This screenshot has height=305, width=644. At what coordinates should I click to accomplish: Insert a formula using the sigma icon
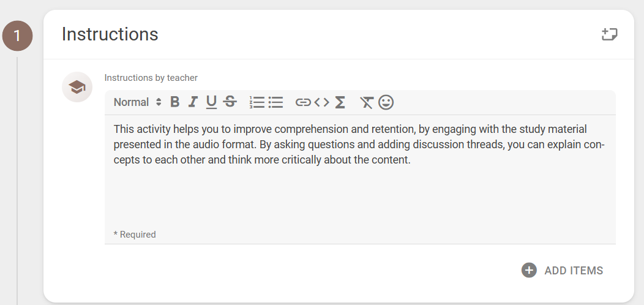[340, 102]
